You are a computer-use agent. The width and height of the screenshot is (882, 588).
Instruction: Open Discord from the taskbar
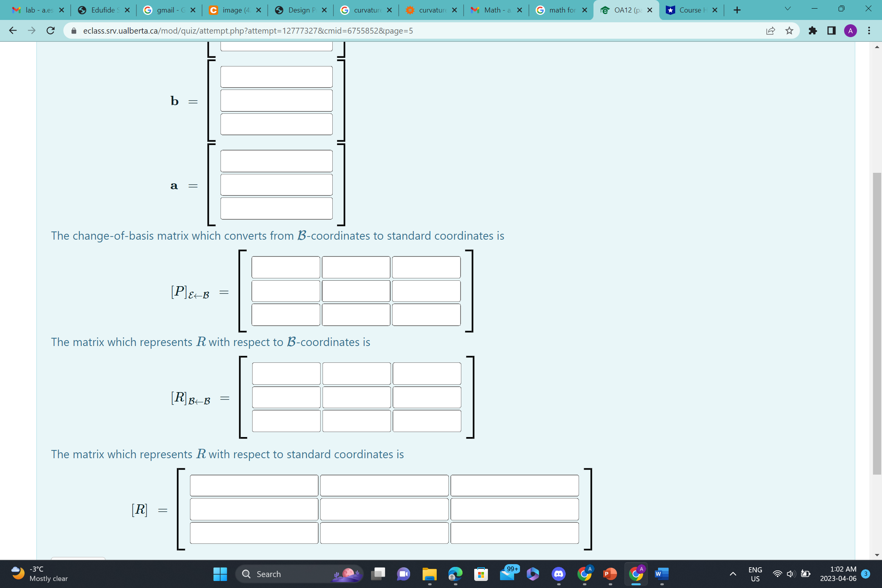558,574
